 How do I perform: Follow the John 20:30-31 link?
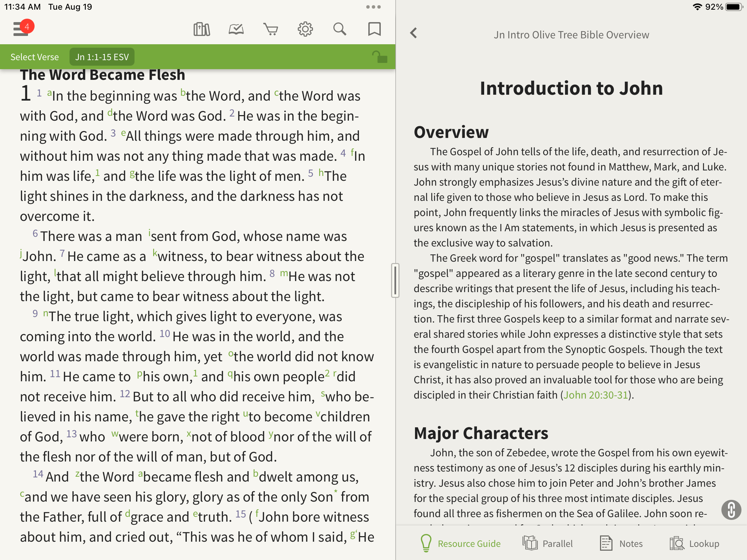(x=596, y=395)
